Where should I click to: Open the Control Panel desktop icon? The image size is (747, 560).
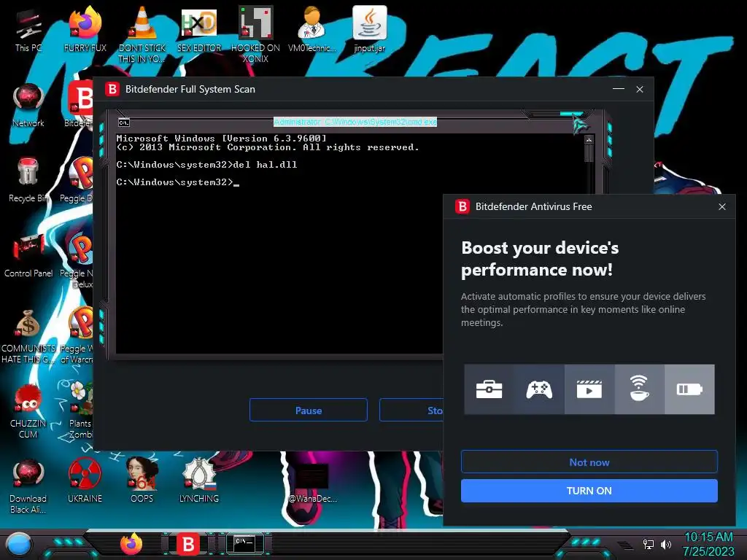[x=28, y=256]
